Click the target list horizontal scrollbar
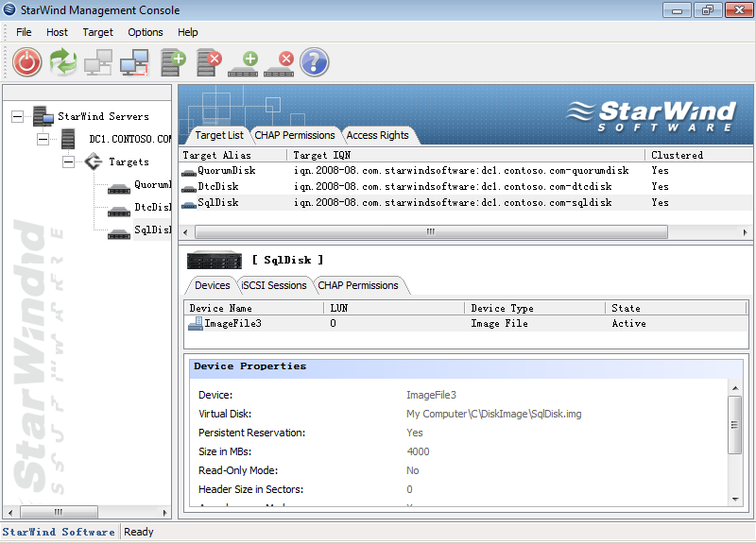This screenshot has height=544, width=756. pyautogui.click(x=430, y=231)
